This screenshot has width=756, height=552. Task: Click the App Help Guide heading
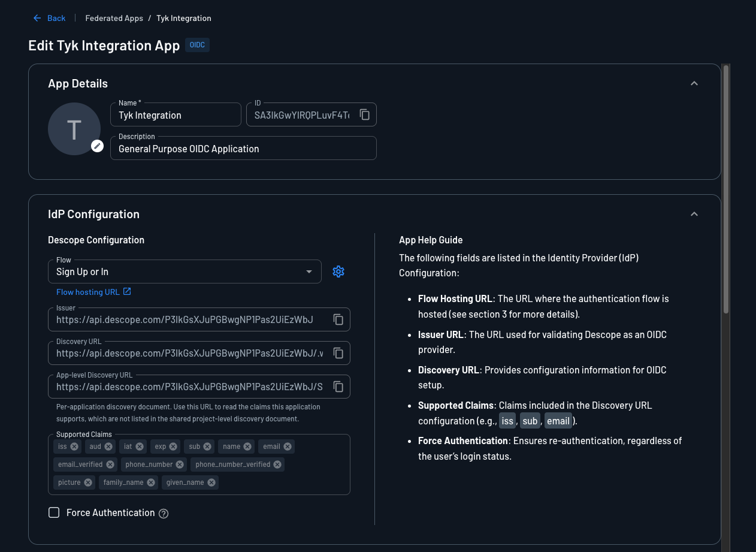pos(431,240)
